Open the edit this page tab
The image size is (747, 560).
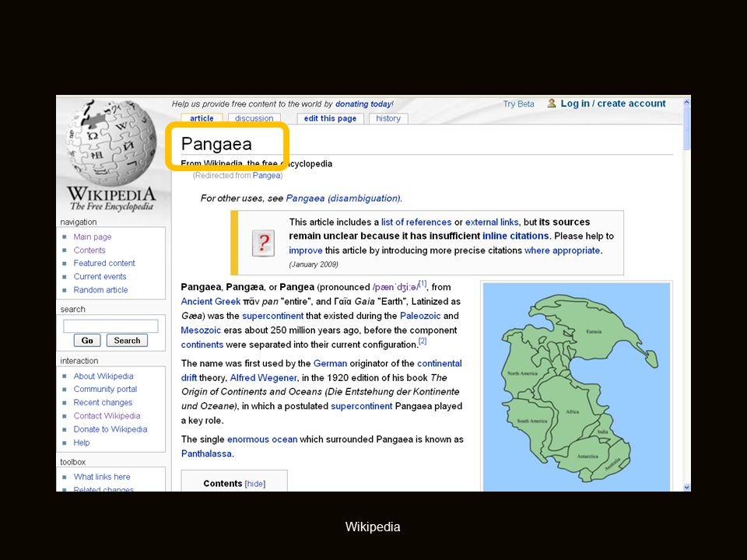click(330, 118)
